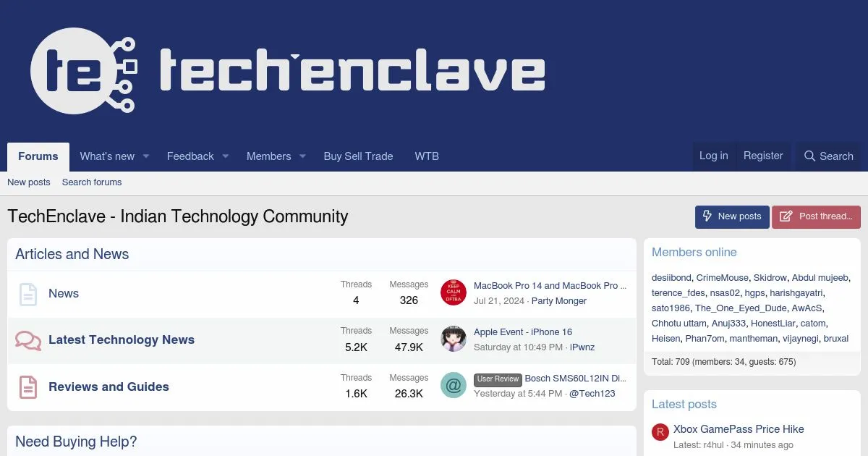Click the Register link
The width and height of the screenshot is (868, 456).
coord(763,156)
